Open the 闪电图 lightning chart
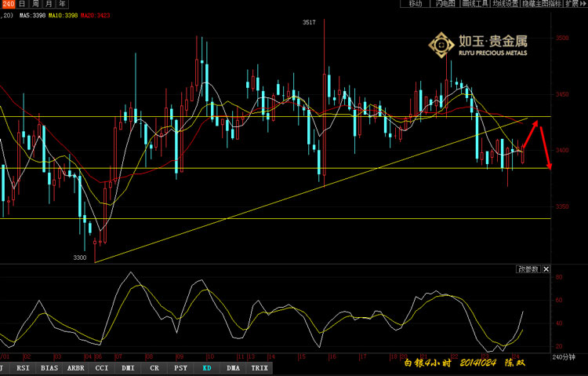 pyautogui.click(x=444, y=4)
